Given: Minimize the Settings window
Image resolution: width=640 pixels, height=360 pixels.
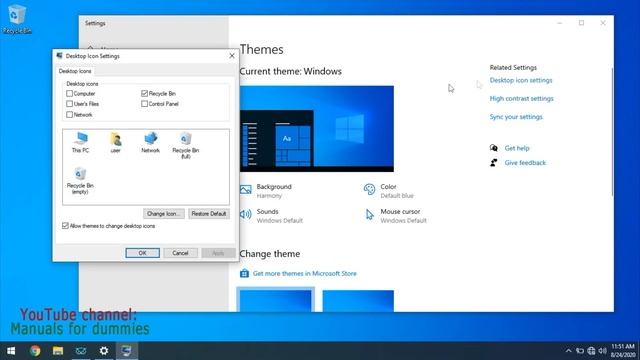Looking at the screenshot, I should [x=560, y=23].
